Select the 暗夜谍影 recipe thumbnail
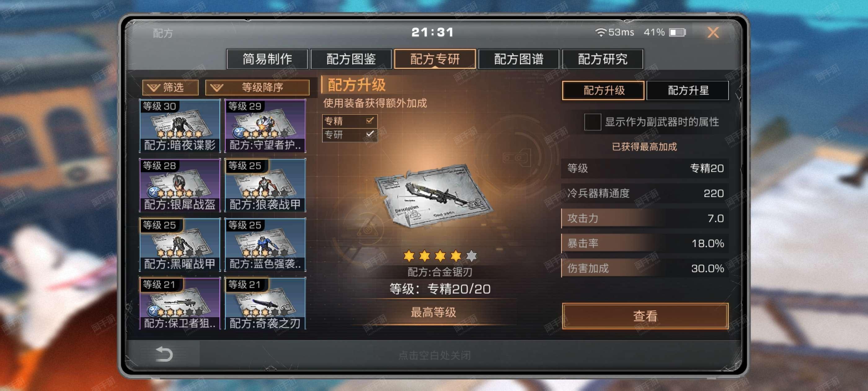The width and height of the screenshot is (868, 391). coord(180,125)
